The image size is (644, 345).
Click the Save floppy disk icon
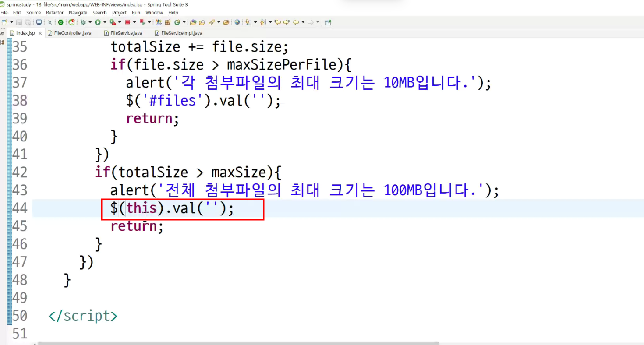point(19,22)
